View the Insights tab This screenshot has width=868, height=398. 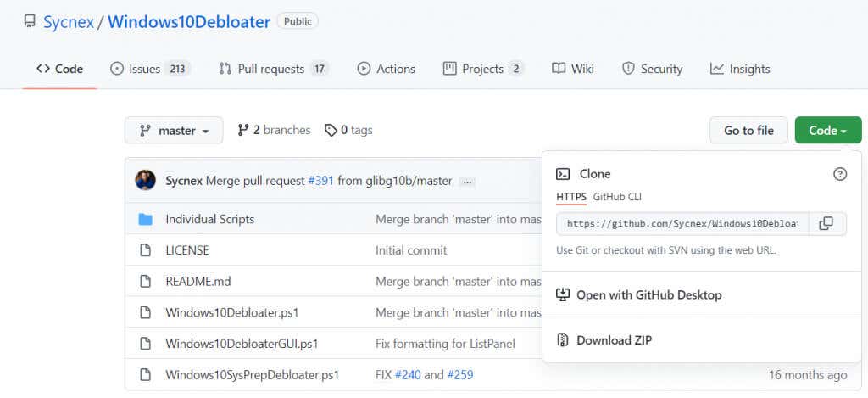[740, 69]
